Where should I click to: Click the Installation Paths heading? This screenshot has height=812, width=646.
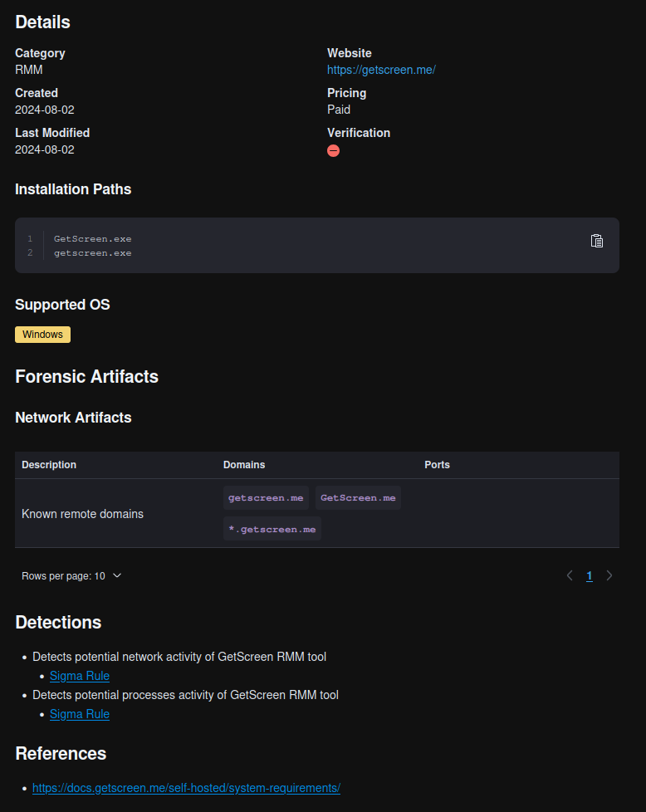73,189
